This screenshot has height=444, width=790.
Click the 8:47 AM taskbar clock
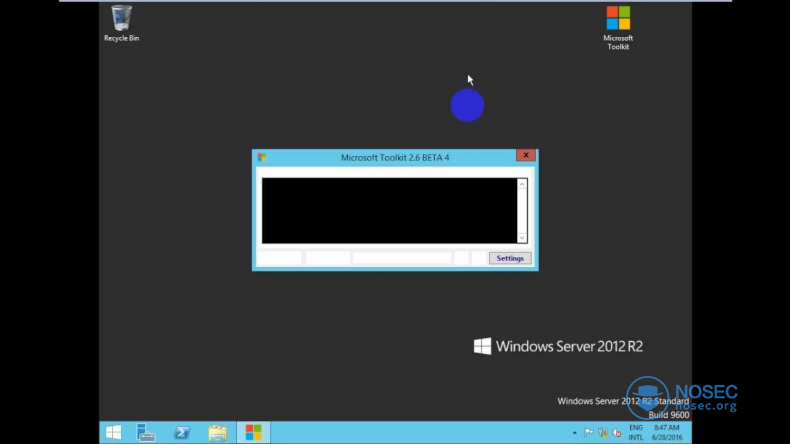click(667, 432)
